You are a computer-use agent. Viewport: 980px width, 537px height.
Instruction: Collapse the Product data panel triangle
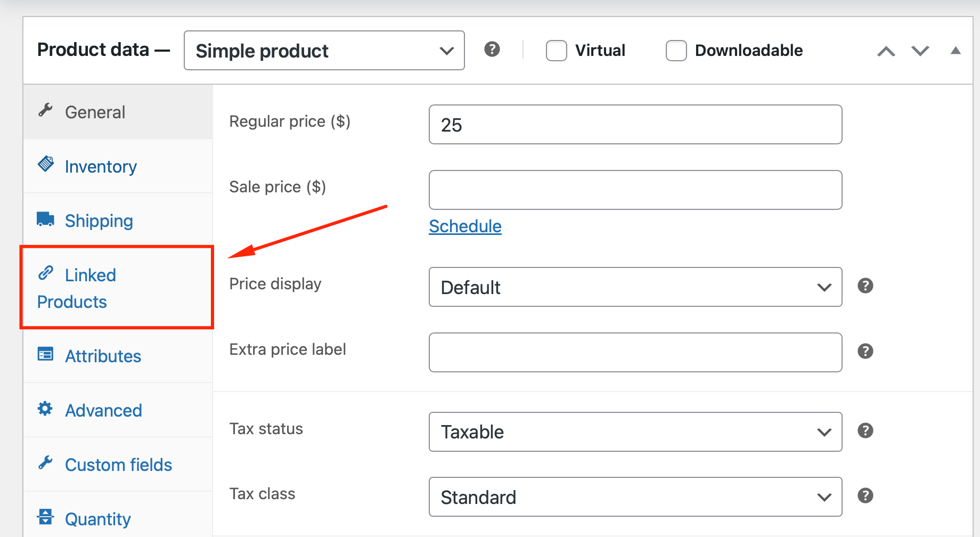[x=956, y=51]
